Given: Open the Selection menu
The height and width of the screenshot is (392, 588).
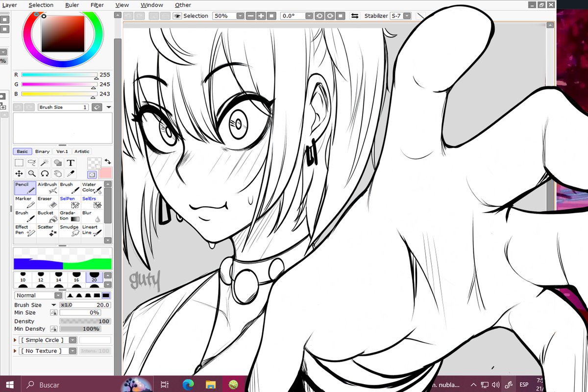Looking at the screenshot, I should [41, 5].
